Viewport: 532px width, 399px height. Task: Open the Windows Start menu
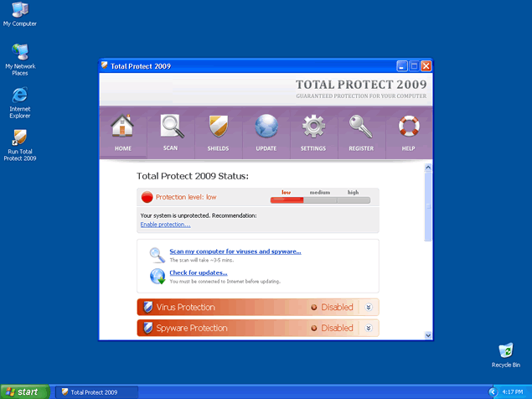23,391
